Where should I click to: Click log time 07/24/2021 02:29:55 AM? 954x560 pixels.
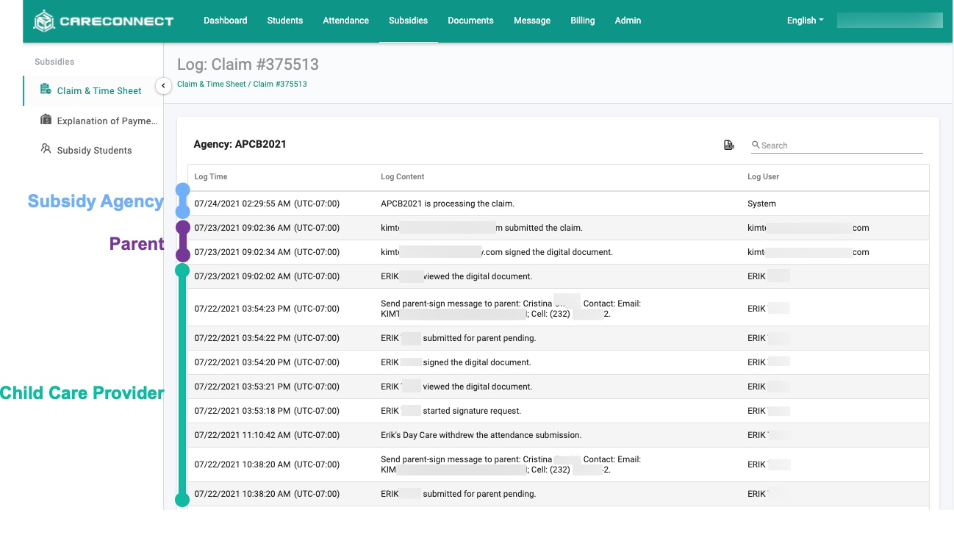[267, 204]
